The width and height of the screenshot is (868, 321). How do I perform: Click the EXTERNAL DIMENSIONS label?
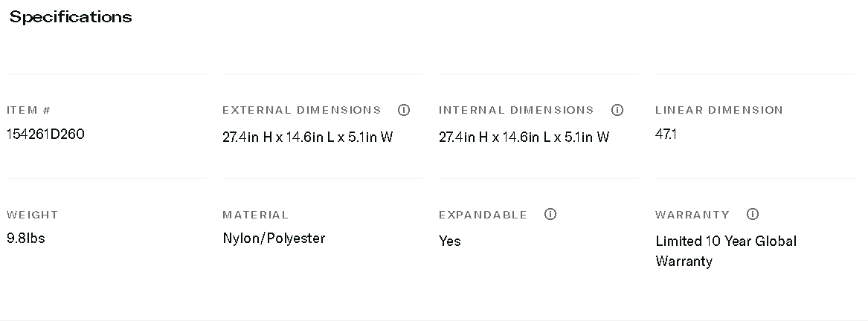tap(301, 110)
